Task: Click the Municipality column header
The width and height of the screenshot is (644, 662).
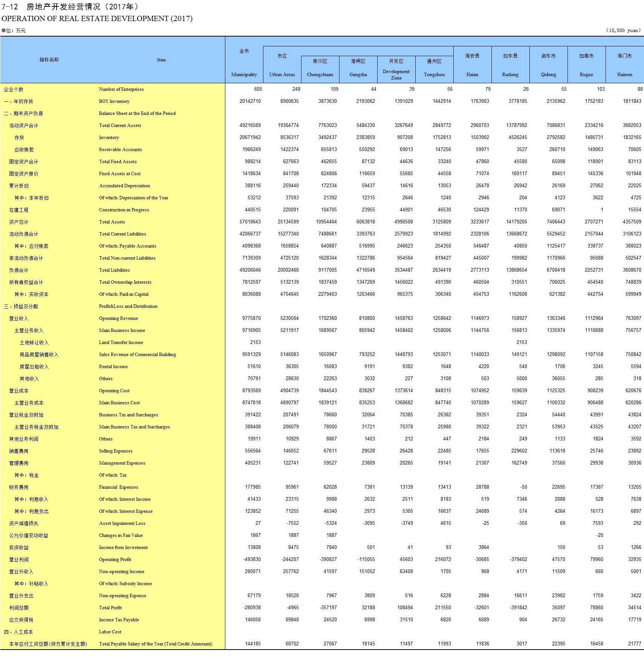Action: point(244,74)
